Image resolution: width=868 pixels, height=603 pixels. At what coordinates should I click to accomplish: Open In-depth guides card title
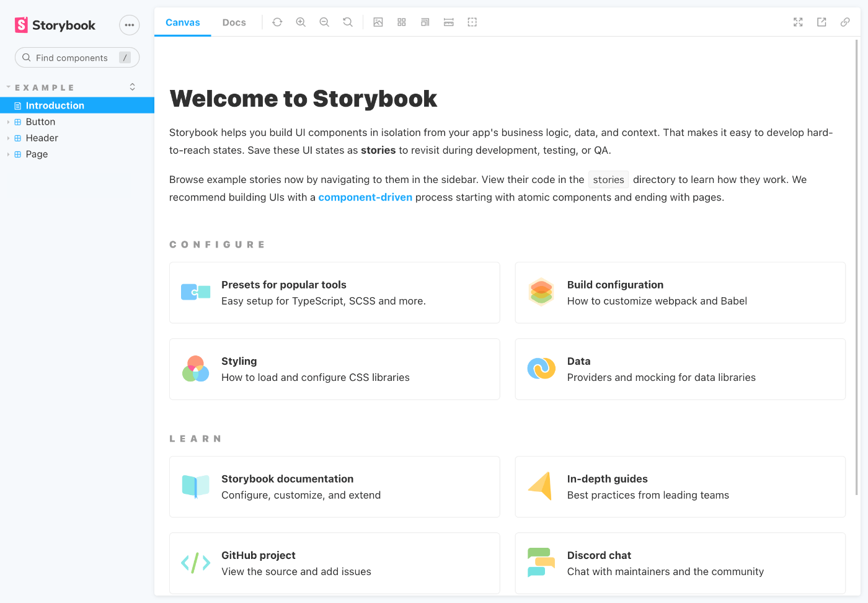click(608, 479)
